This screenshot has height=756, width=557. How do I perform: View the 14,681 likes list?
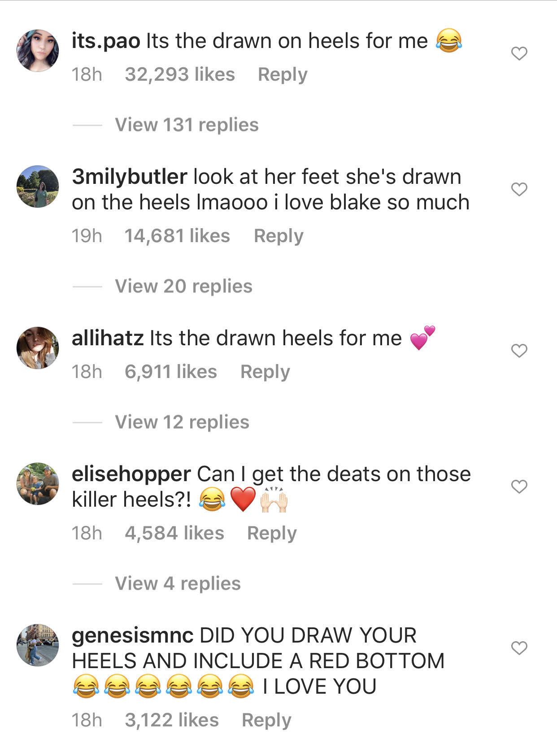tap(177, 236)
